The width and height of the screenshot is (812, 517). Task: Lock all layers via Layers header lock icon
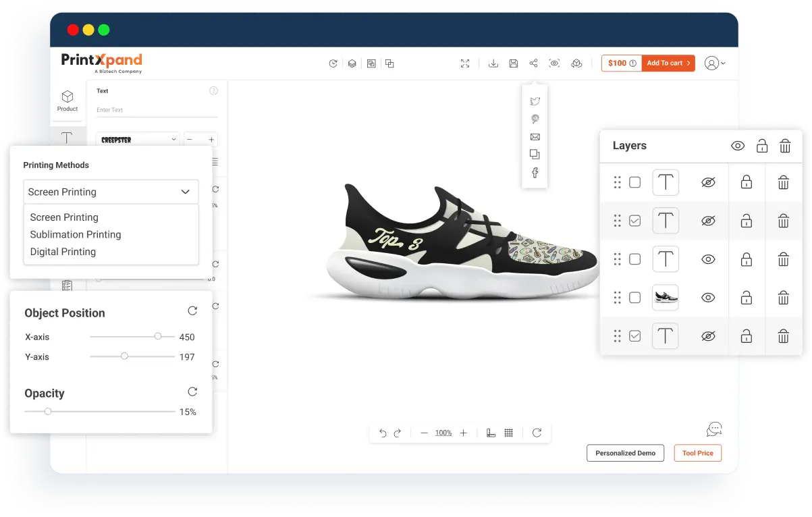pos(762,146)
